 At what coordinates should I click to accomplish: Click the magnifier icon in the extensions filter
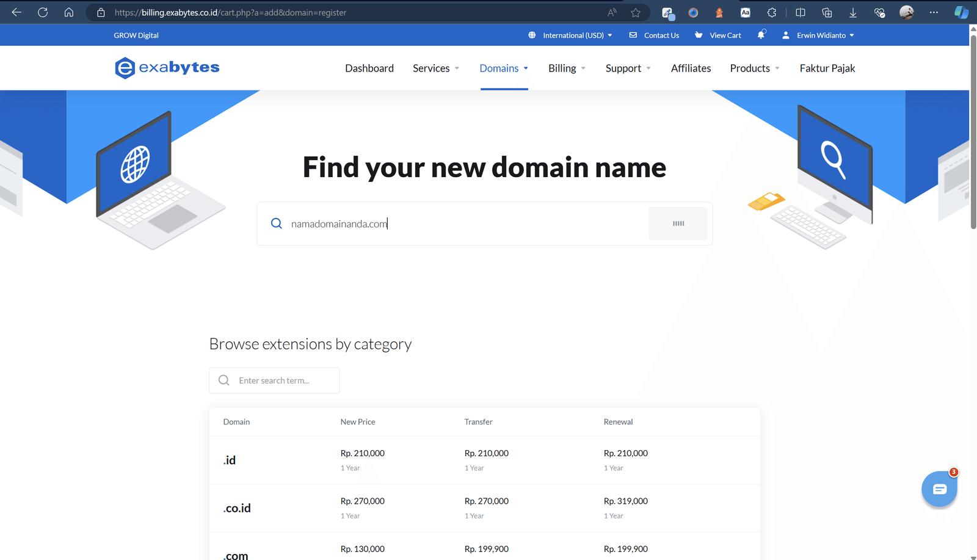[224, 380]
